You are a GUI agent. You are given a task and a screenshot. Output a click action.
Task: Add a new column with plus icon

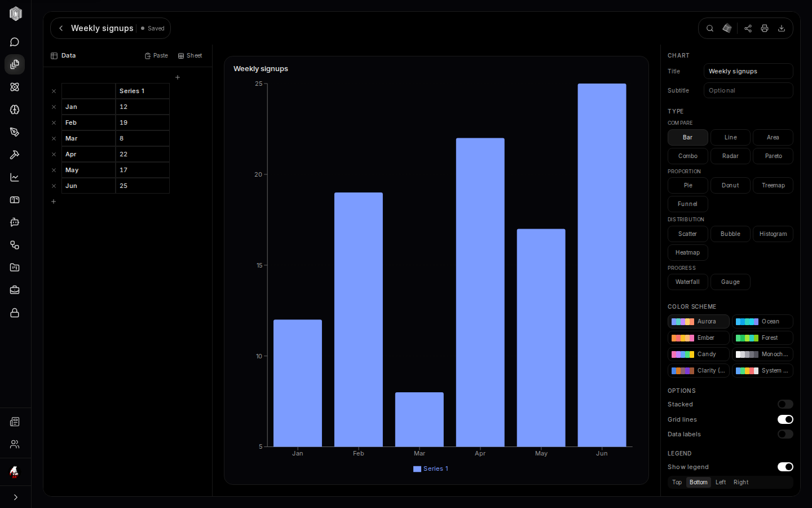(x=178, y=77)
